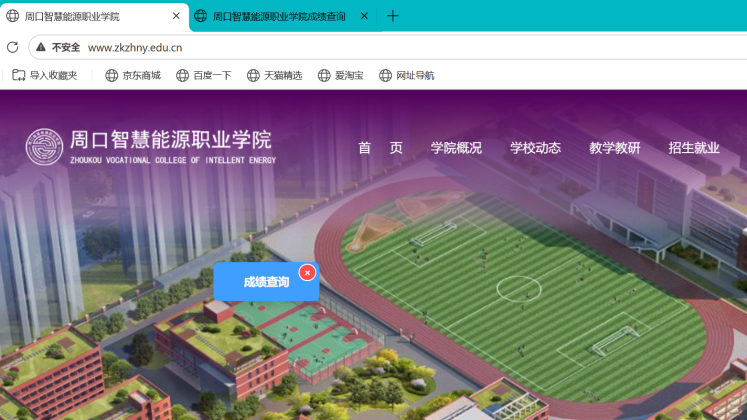
Task: Click the 不安全 security warning indicator
Action: coord(58,47)
